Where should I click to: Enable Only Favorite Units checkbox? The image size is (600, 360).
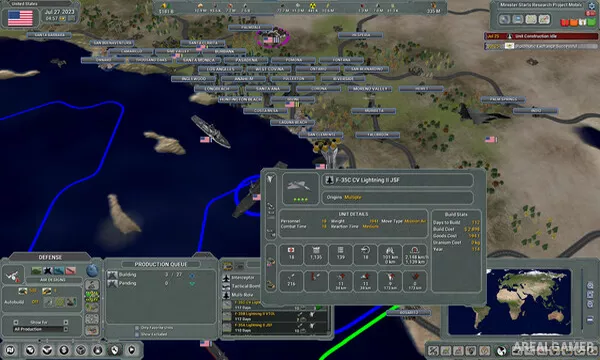(137, 328)
